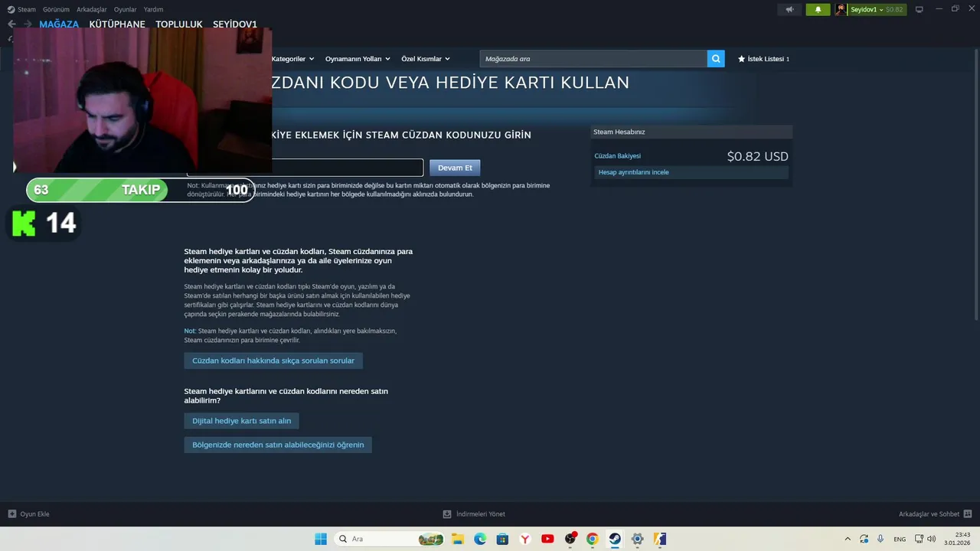980x551 pixels.
Task: Click the İndirmeleri Yönet download icon
Action: [x=447, y=514]
